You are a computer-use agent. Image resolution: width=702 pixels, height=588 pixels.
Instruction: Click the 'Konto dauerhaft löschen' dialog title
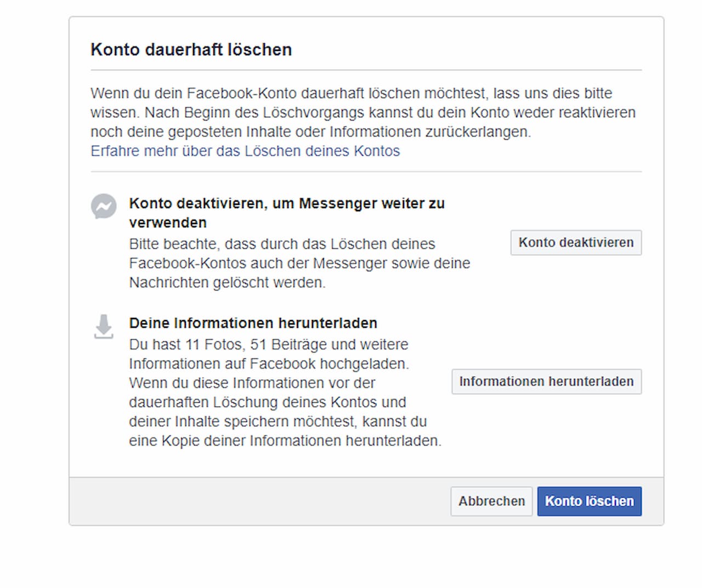(x=191, y=50)
